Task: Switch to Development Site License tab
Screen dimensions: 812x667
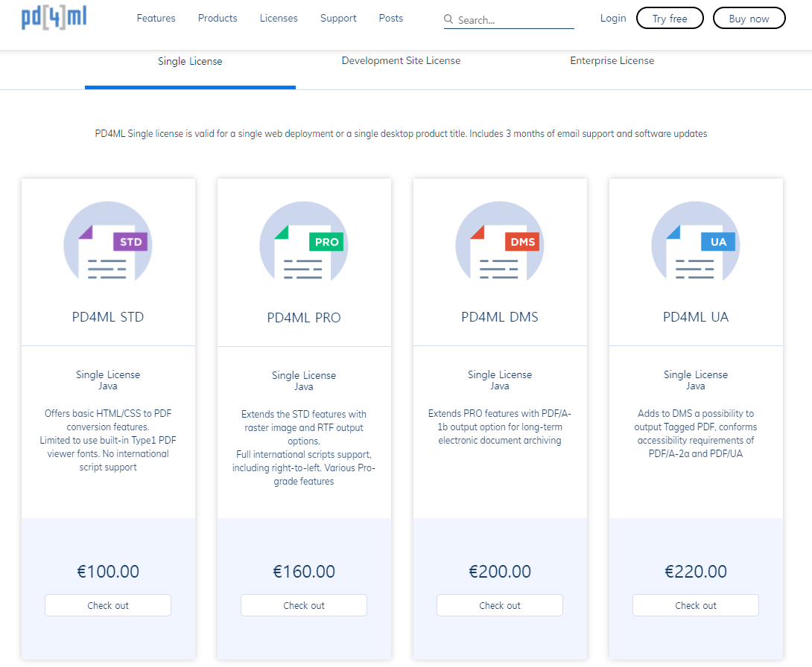Action: click(401, 60)
